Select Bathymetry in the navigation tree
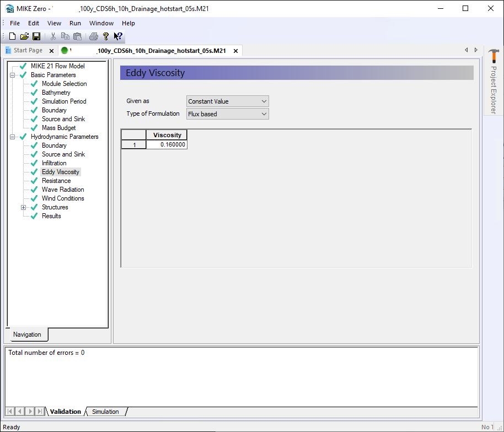504x432 pixels. (56, 93)
